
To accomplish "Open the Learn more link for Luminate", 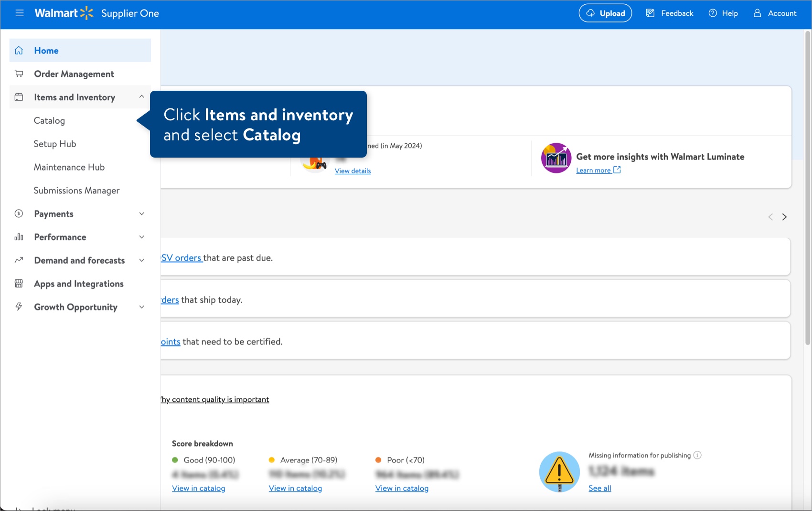I will pyautogui.click(x=594, y=170).
